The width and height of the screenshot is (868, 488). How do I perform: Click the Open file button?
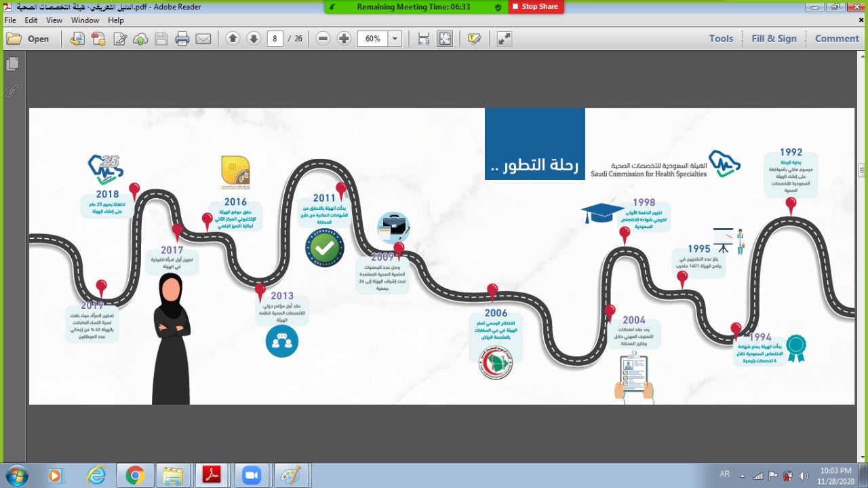(x=28, y=39)
